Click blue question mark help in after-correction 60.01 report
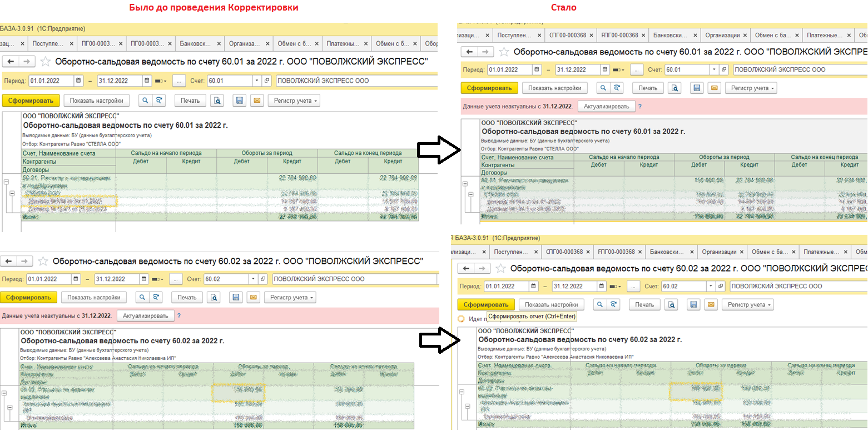Viewport: 868px width, 431px height. (x=640, y=106)
